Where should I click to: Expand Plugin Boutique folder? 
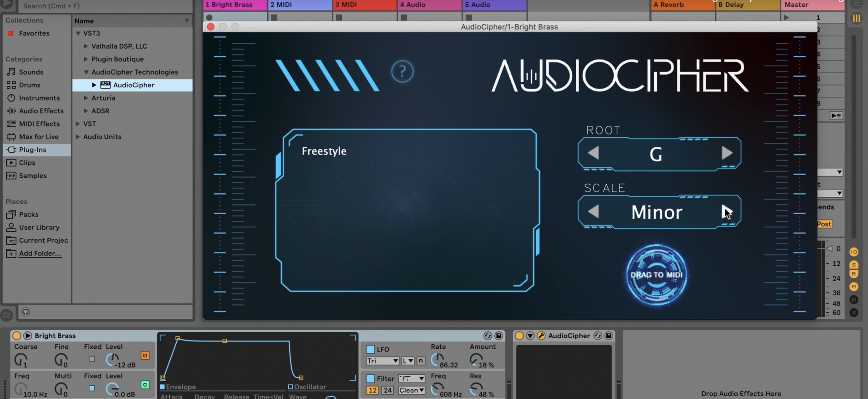86,59
